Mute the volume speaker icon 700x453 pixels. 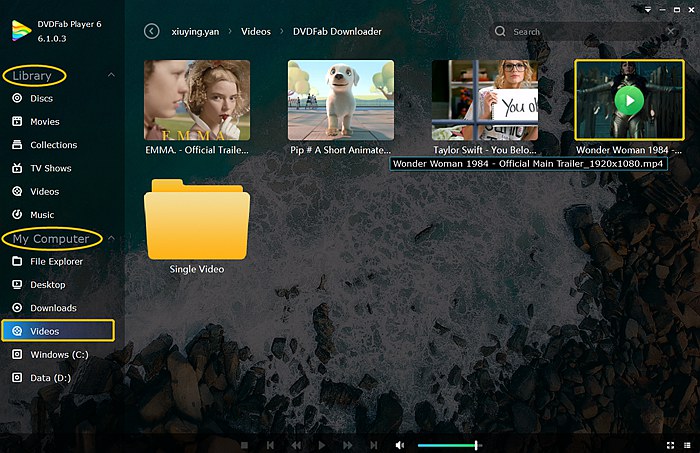400,445
